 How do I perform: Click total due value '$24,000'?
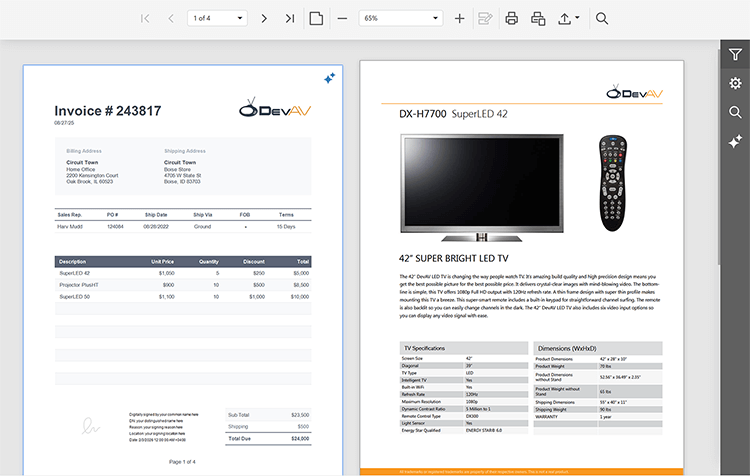(x=300, y=439)
